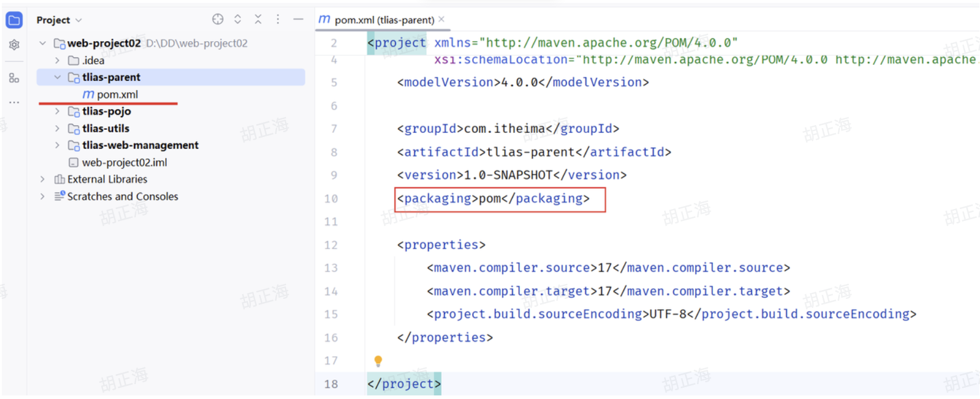The width and height of the screenshot is (980, 399).
Task: Hide the Project panel
Action: [298, 20]
